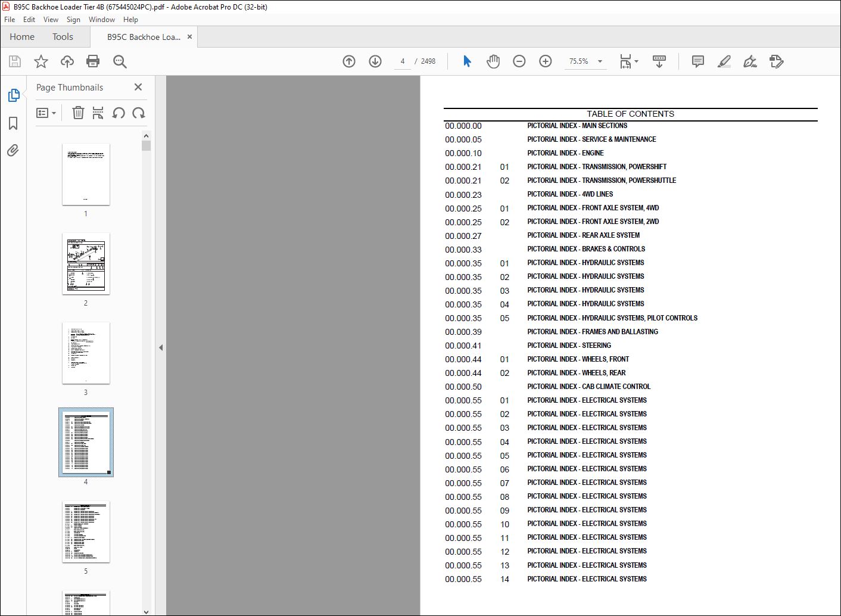Select the Highlight text pen tool

(x=724, y=61)
